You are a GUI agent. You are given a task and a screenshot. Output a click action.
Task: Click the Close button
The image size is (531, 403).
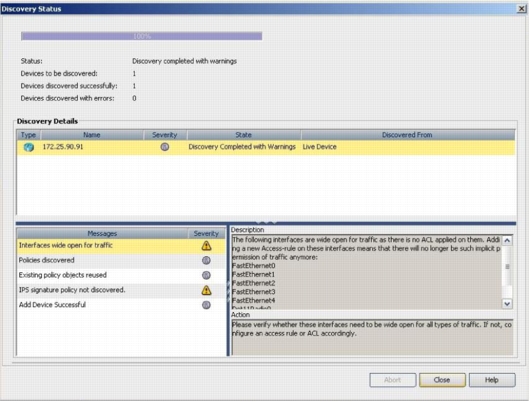pos(442,381)
